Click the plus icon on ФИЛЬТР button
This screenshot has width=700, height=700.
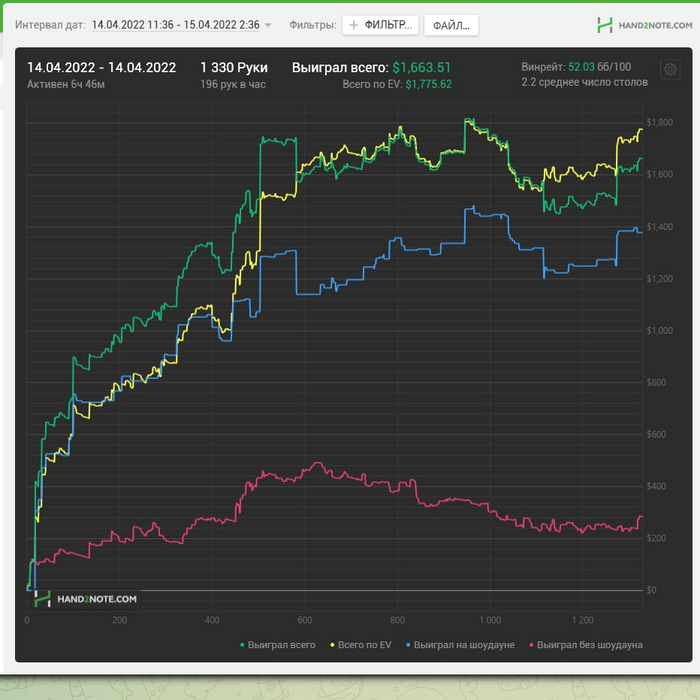(x=354, y=25)
